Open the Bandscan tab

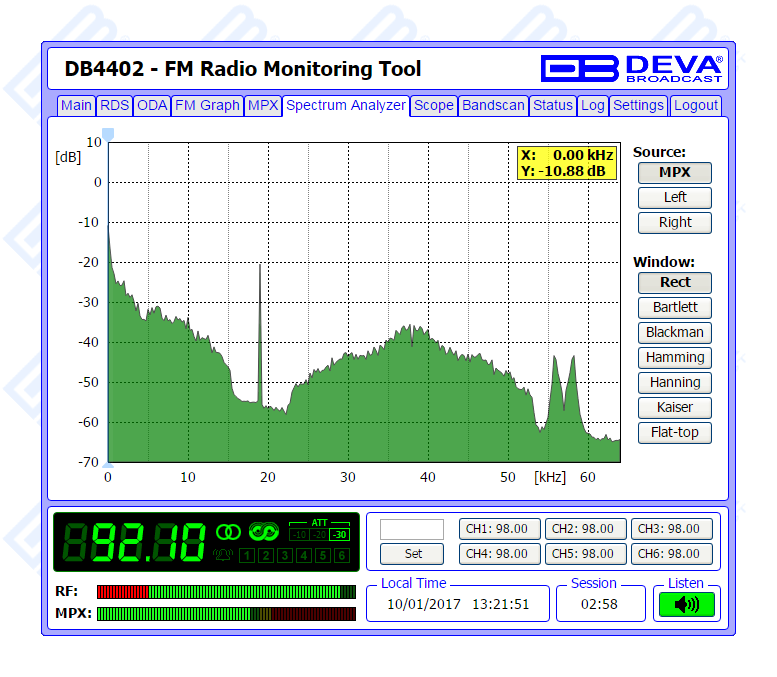(x=493, y=105)
